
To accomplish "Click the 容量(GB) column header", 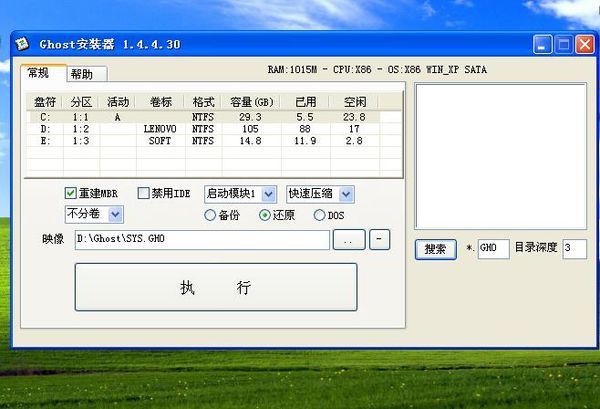I will (x=251, y=102).
